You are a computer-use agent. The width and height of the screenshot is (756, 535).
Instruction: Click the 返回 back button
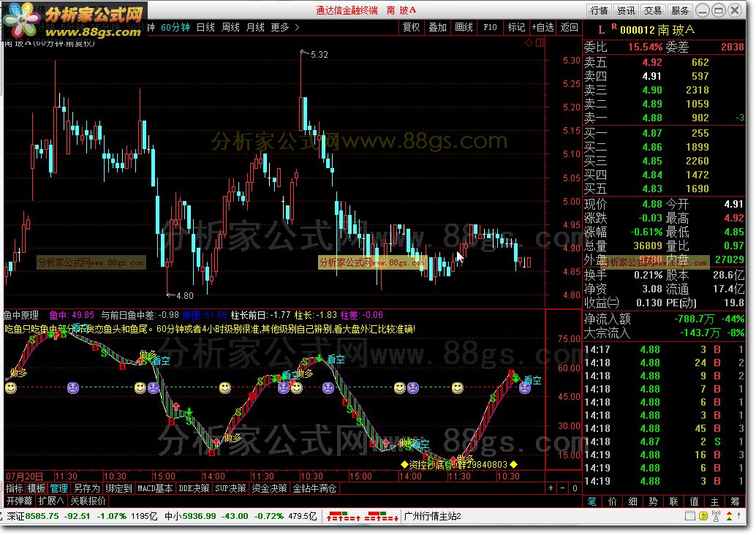tap(570, 28)
